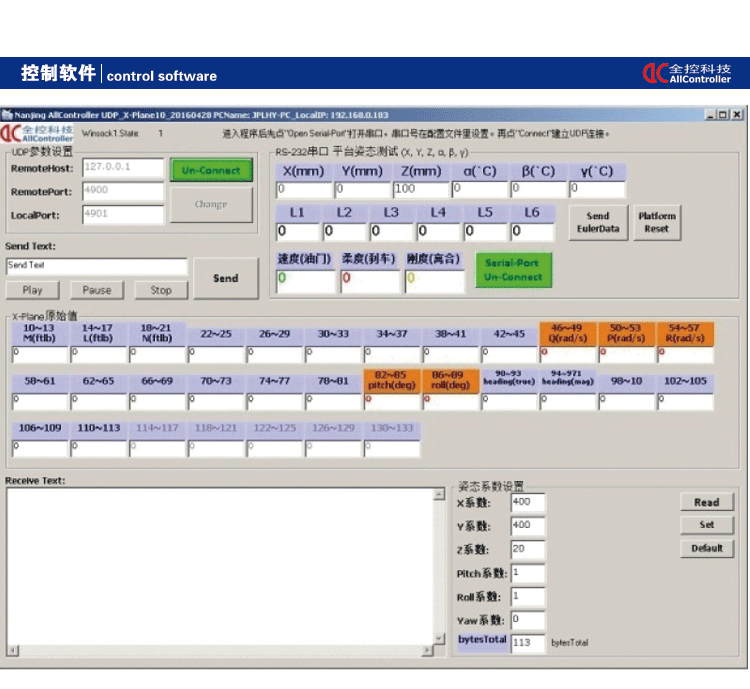This screenshot has height=689, width=750.
Task: Click the Read coefficients button
Action: (x=706, y=502)
